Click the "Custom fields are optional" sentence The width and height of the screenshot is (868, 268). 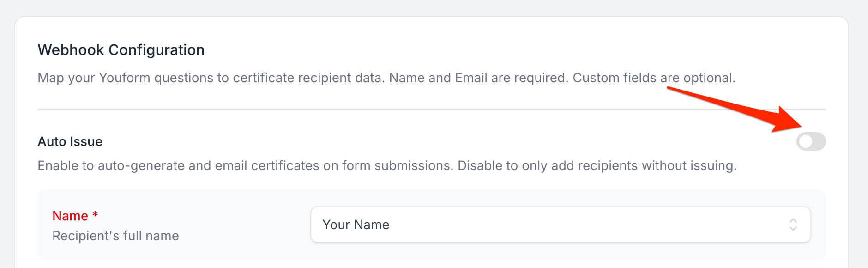tap(654, 78)
